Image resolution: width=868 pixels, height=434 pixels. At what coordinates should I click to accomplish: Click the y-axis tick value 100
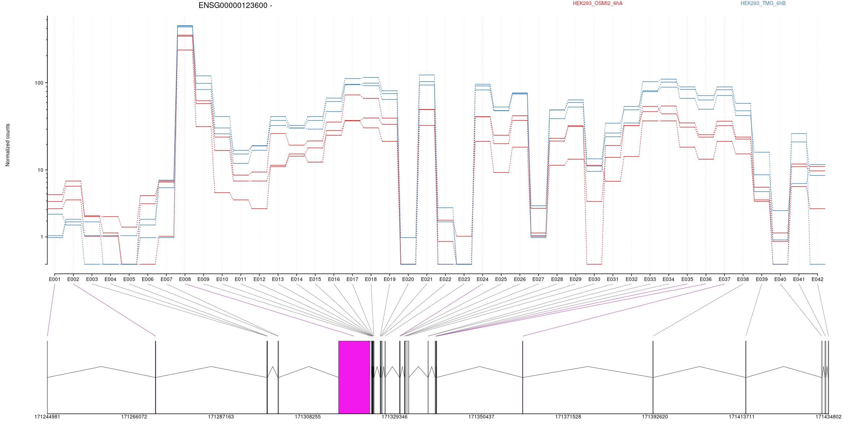coord(39,83)
